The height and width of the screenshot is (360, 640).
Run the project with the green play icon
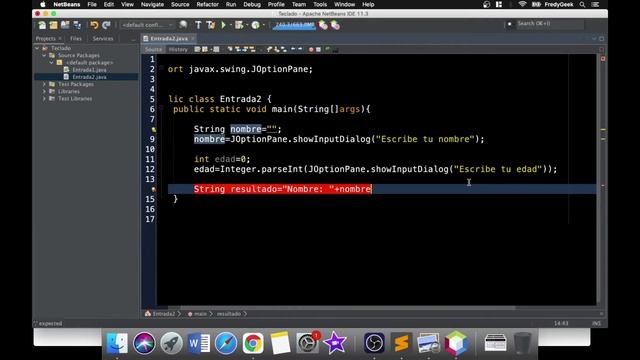(223, 25)
